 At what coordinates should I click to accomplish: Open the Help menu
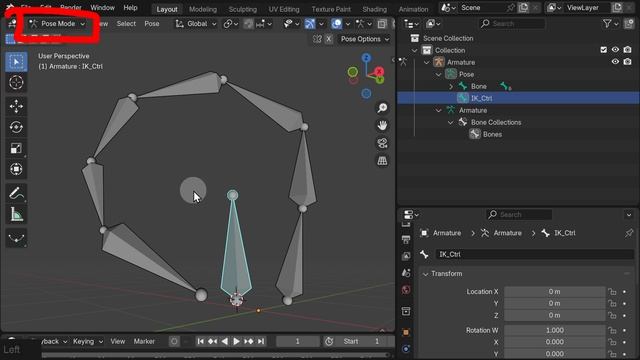[x=130, y=7]
